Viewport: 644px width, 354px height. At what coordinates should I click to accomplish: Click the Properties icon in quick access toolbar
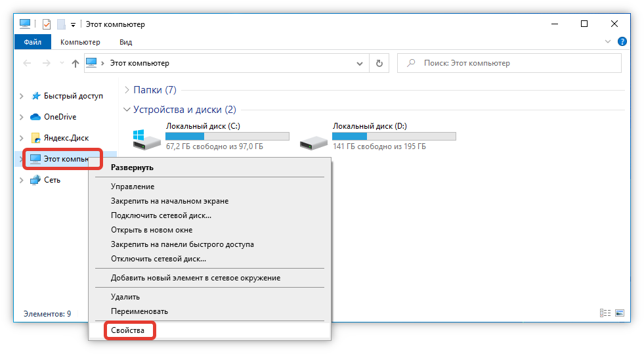pyautogui.click(x=46, y=24)
